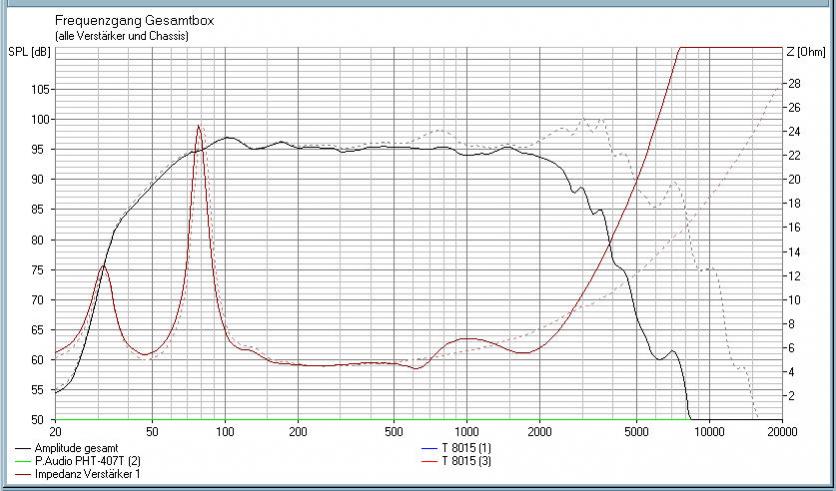This screenshot has width=836, height=491.
Task: Click the blue line swatch for T 8015 (1)
Action: point(429,449)
